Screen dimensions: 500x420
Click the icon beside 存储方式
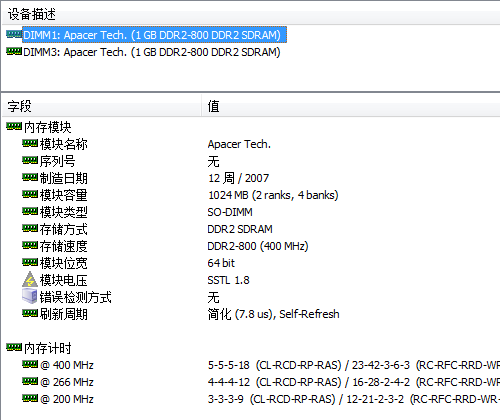[30, 228]
